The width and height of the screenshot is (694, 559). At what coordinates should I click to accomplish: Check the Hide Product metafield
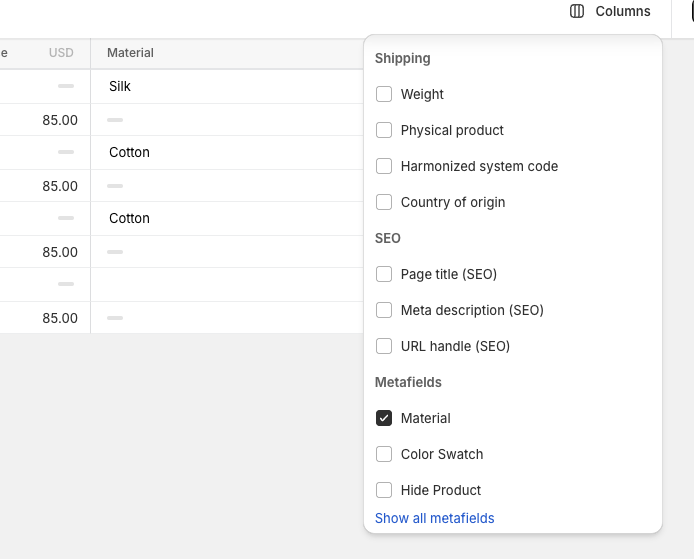pos(384,490)
